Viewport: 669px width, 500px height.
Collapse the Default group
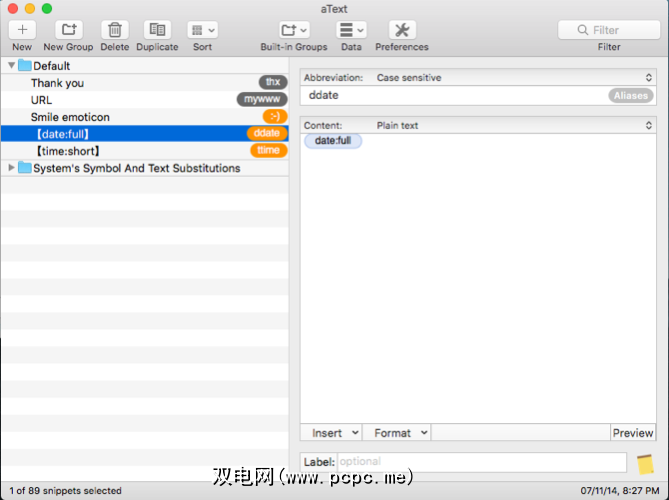[11, 66]
